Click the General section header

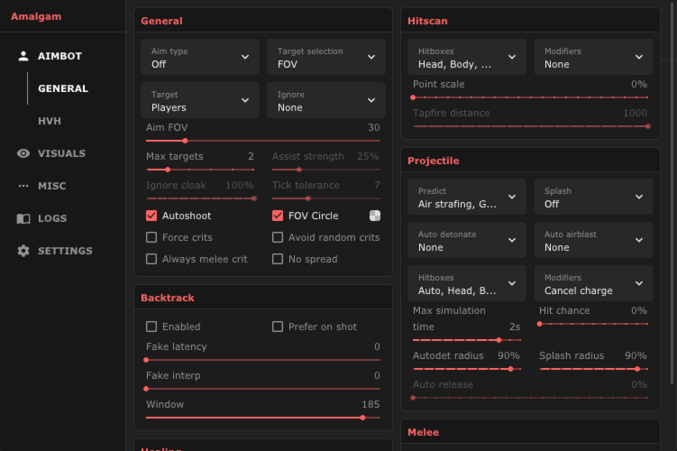pos(161,21)
